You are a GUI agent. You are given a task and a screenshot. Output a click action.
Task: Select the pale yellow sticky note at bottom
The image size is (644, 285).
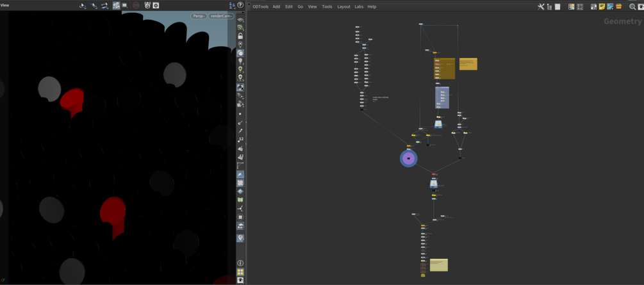(439, 265)
